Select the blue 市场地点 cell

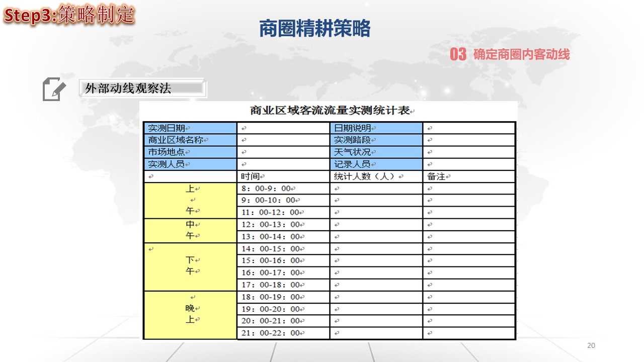pyautogui.click(x=190, y=152)
